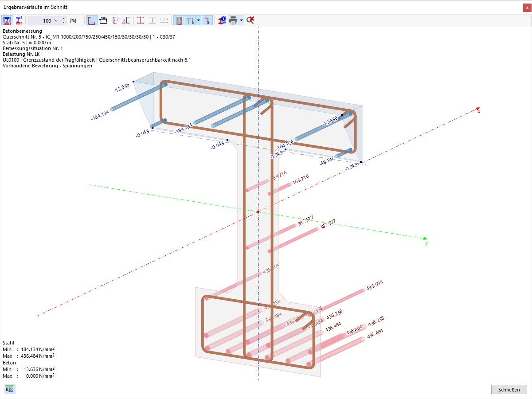Click the Vorhandene Bewehrung - Spannungen line

click(47, 66)
